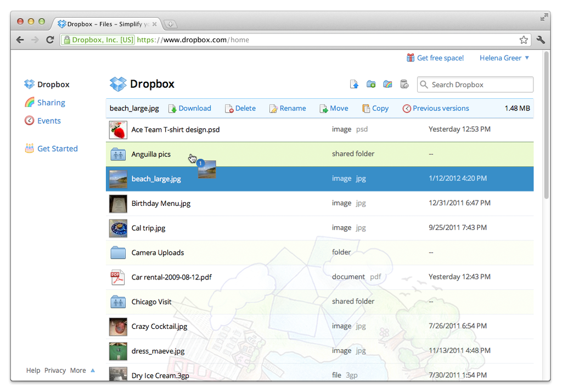Open a new browser tab
The height and width of the screenshot is (392, 562).
click(171, 24)
